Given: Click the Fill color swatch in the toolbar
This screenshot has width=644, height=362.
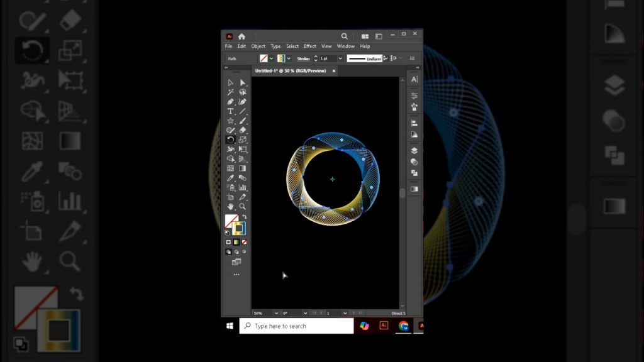Looking at the screenshot, I should (x=264, y=58).
